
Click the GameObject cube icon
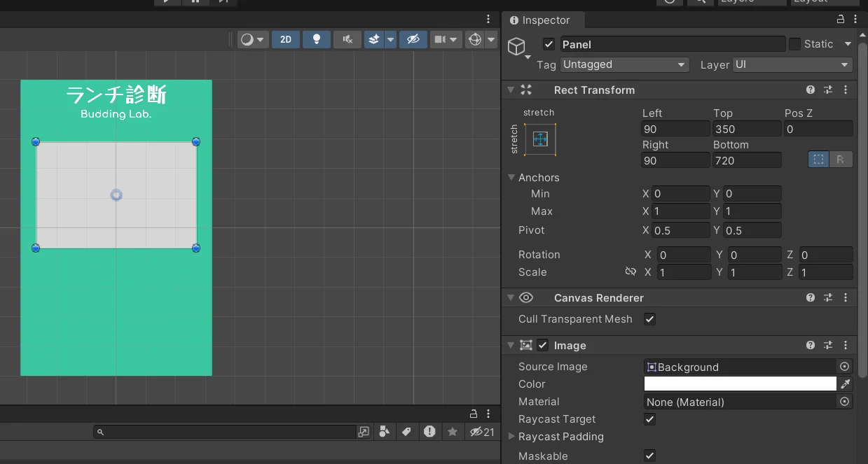516,47
